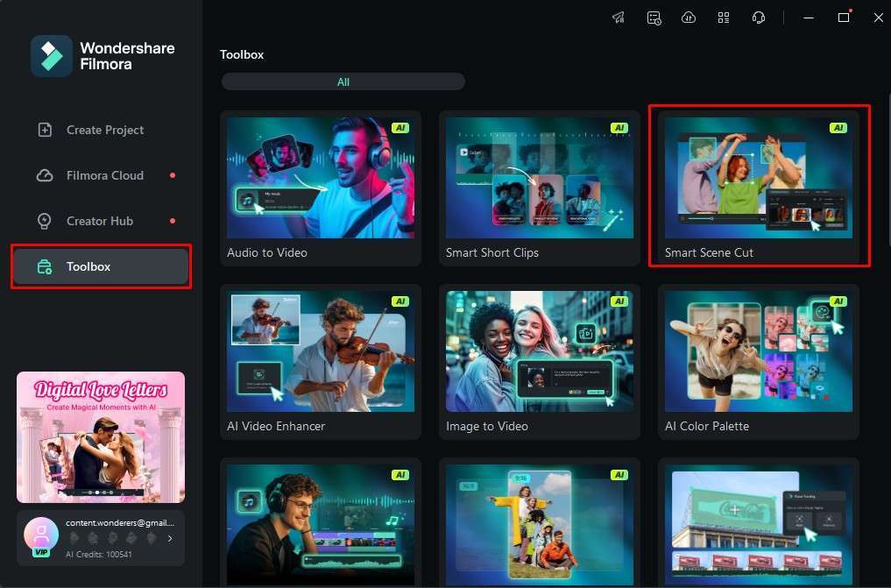This screenshot has width=891, height=588.
Task: Launch the Smart Scene Cut tool
Action: tap(759, 188)
